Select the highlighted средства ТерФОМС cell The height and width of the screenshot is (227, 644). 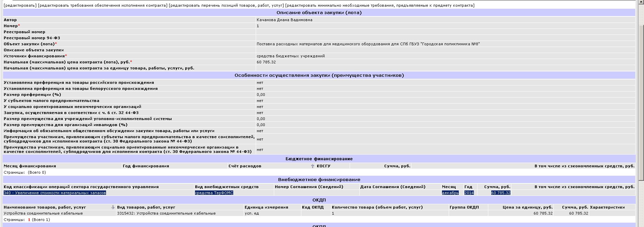[x=214, y=193]
